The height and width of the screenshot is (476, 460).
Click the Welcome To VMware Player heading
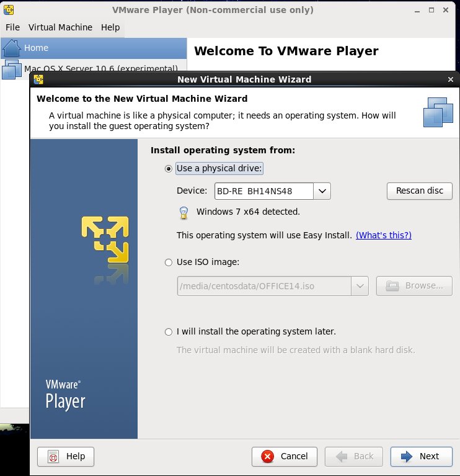pyautogui.click(x=286, y=51)
